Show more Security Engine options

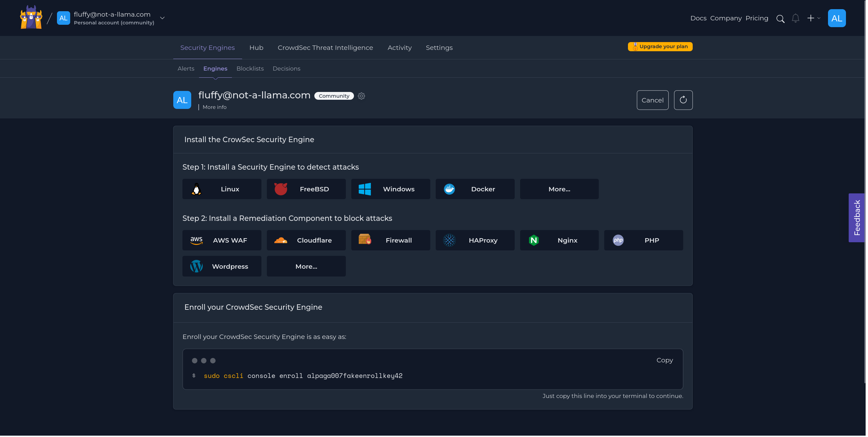(x=559, y=189)
